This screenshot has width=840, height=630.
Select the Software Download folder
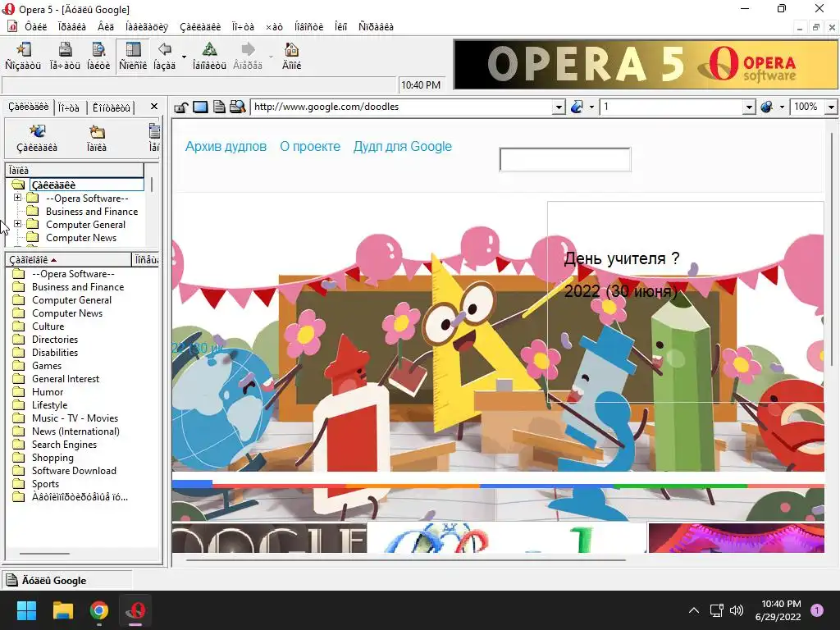pyautogui.click(x=74, y=471)
